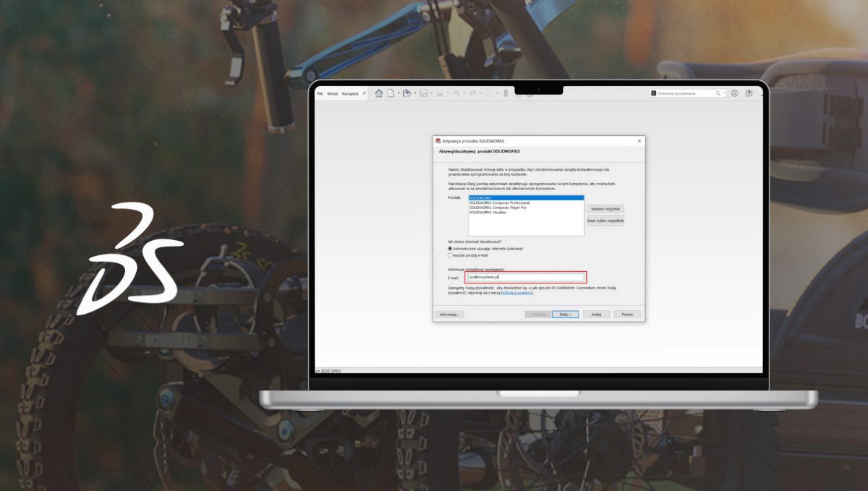The height and width of the screenshot is (491, 868).
Task: Expand the New document dropdown arrow
Action: tap(399, 93)
